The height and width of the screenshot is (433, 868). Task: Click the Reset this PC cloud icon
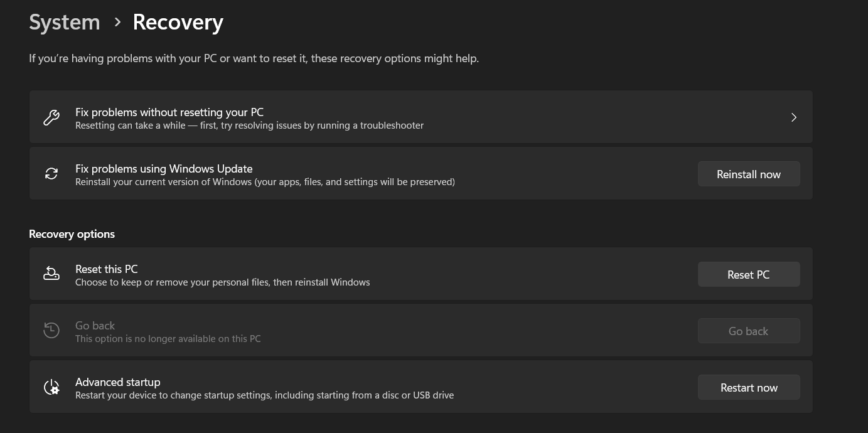pyautogui.click(x=51, y=274)
